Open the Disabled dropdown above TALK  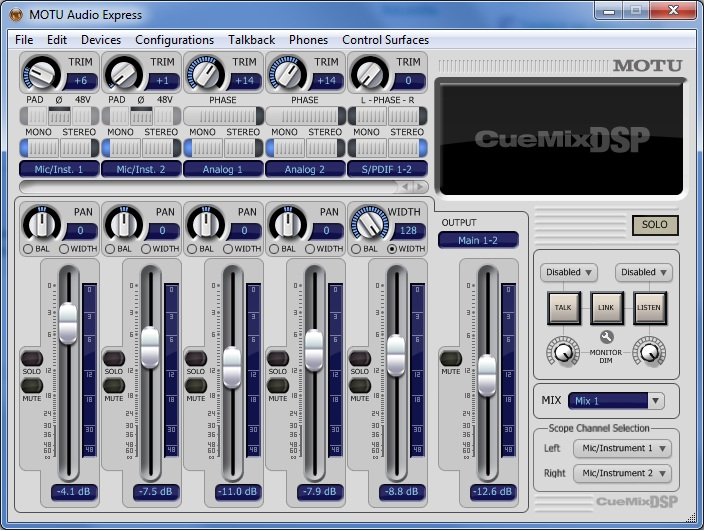click(569, 272)
